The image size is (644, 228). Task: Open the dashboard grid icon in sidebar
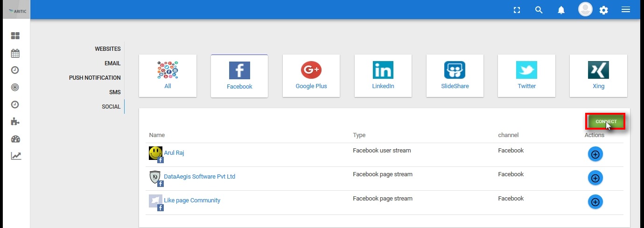click(15, 36)
